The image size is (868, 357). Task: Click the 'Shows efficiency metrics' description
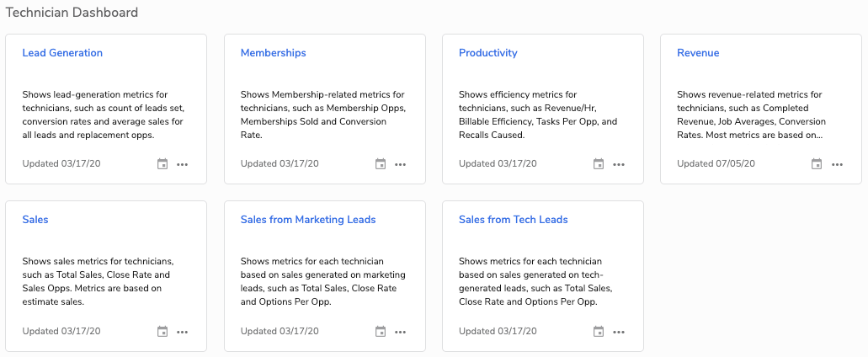pos(538,115)
